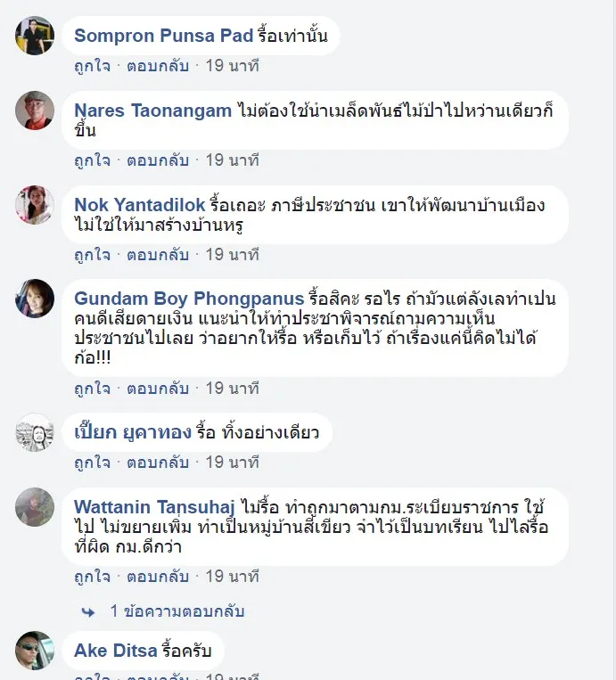Open Nares Taonangam's name link

154,111
